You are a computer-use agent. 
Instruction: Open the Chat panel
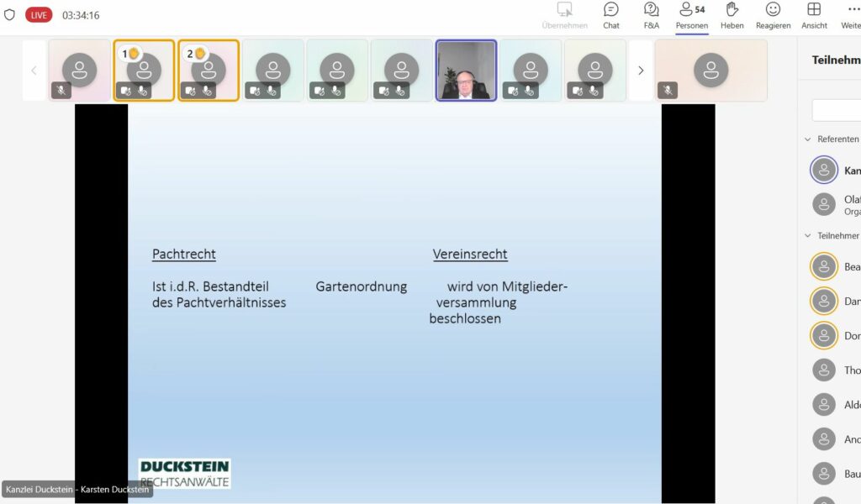[611, 15]
